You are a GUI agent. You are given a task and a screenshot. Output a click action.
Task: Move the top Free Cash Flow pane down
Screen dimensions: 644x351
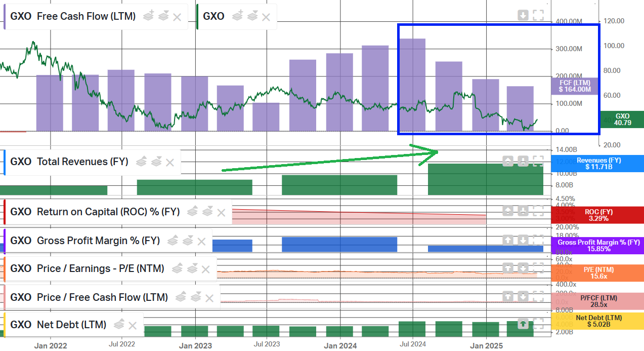click(x=523, y=16)
